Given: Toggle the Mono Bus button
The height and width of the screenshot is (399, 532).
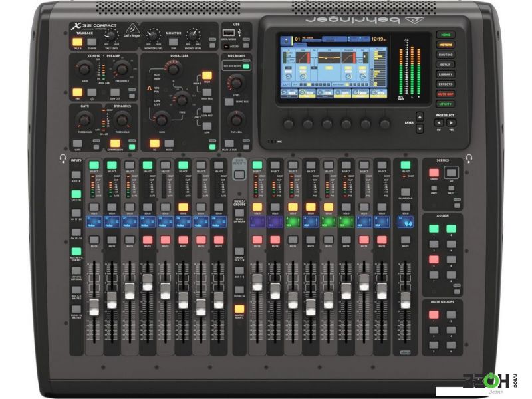Looking at the screenshot, I should (229, 102).
